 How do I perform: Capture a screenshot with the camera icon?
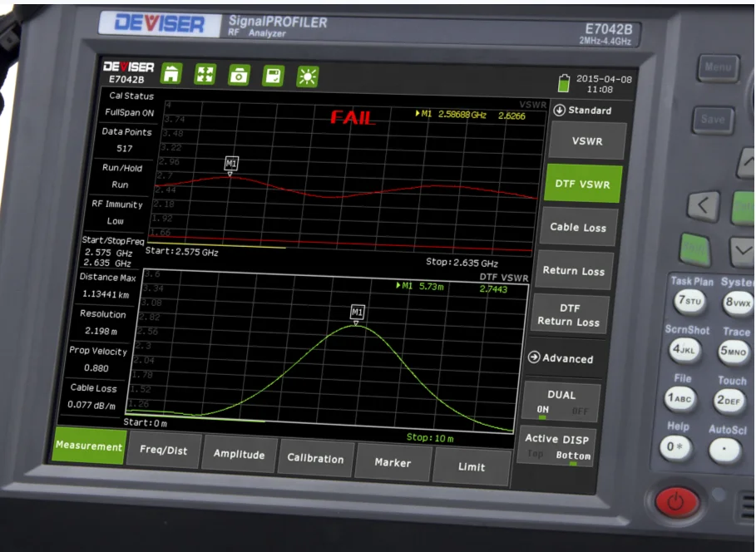[x=239, y=74]
